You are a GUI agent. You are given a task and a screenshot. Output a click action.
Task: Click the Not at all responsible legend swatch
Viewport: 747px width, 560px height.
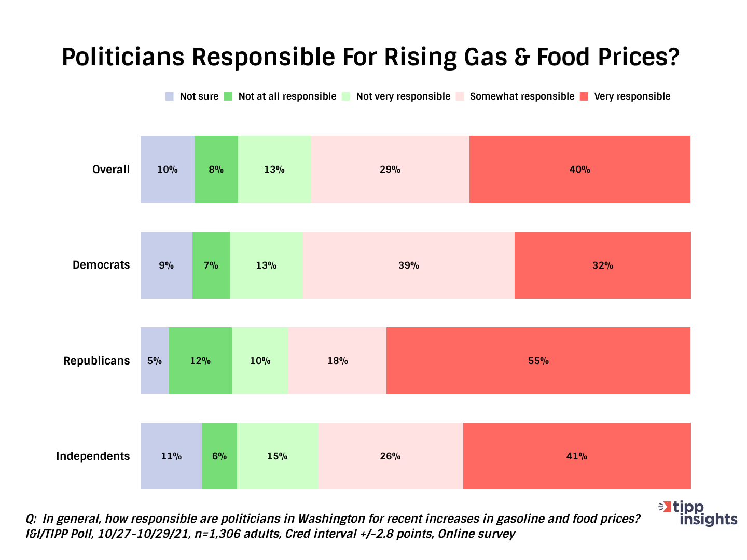(x=228, y=96)
